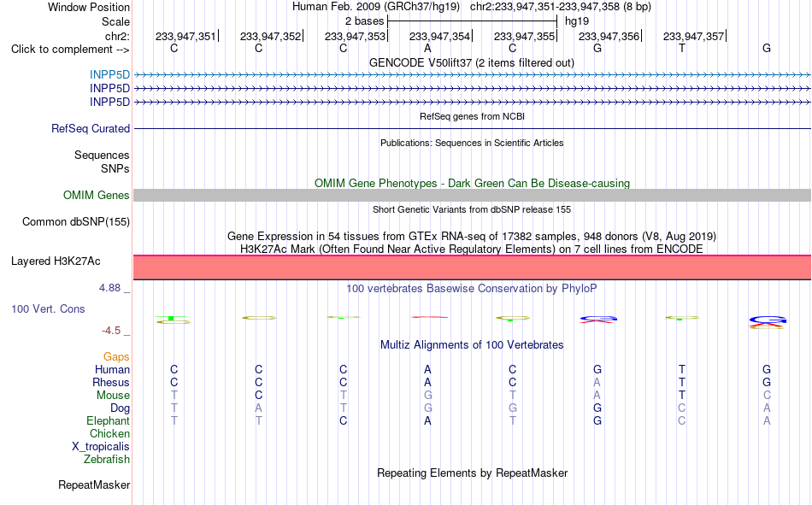Select the X_tropicalis species label
The width and height of the screenshot is (812, 505).
101,447
